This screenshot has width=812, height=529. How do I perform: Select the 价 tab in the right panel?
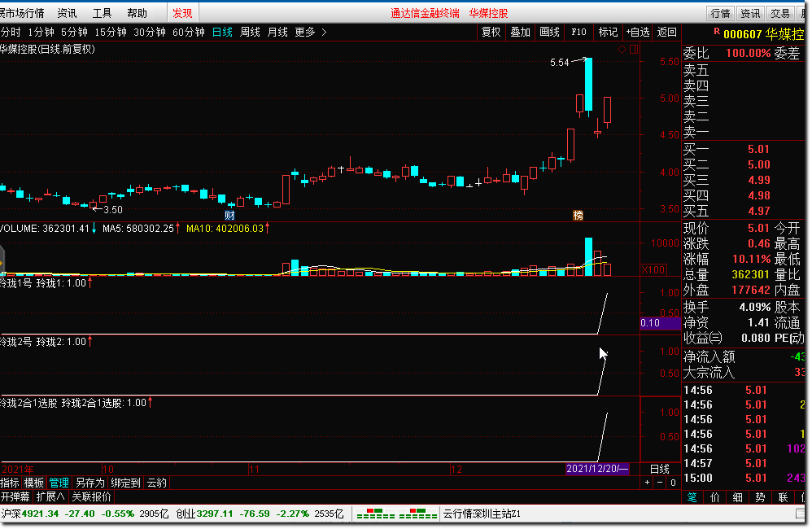[715, 497]
